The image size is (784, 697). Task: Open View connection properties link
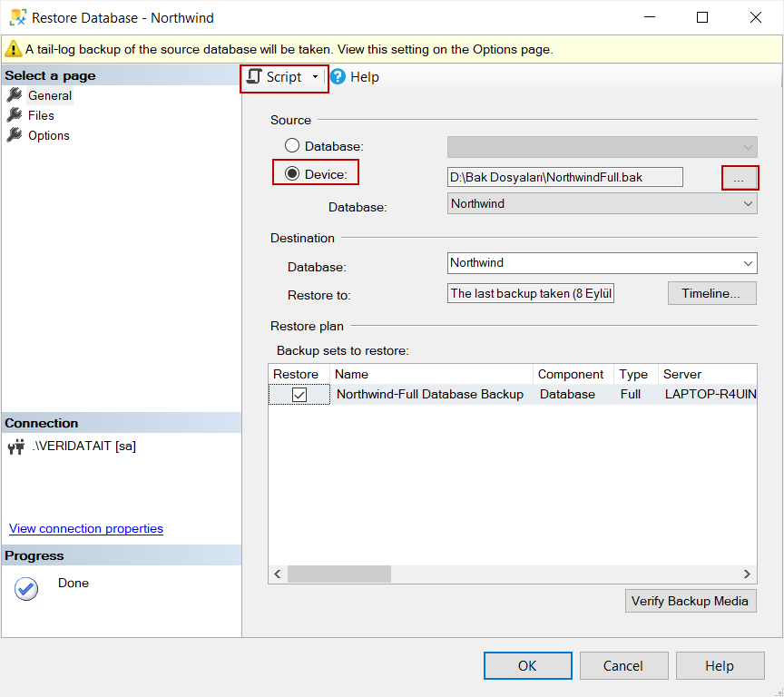pyautogui.click(x=85, y=528)
